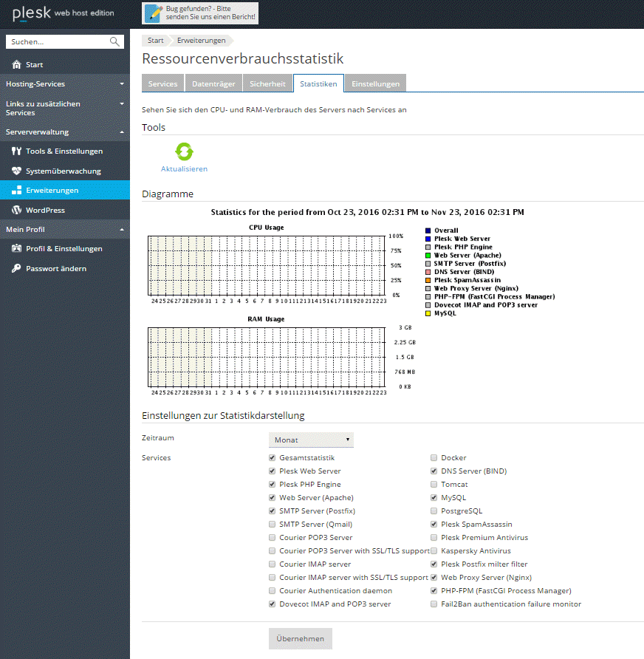Uncheck the Plesk Web Server checkbox
This screenshot has height=659, width=644.
coord(273,471)
